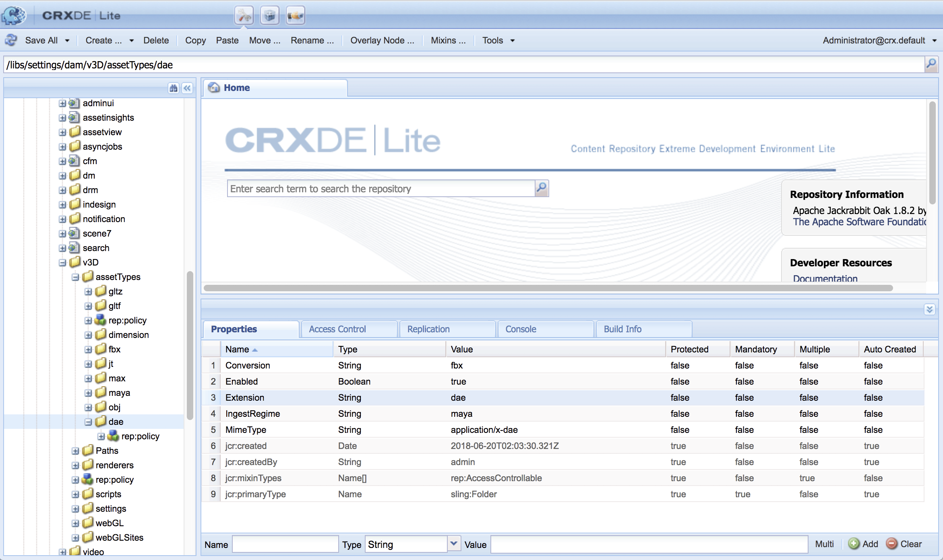Focus the repository search term field

click(381, 188)
